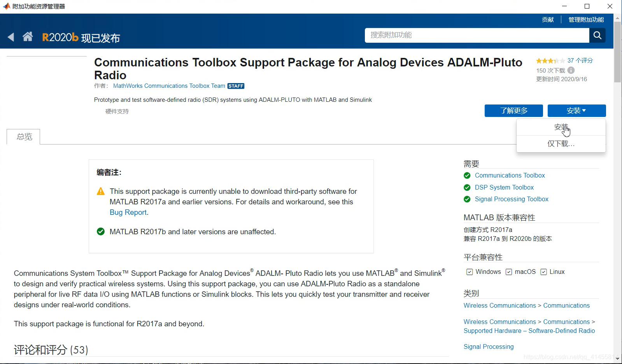Toggle the Linux platform checkbox
Screen dimensions: 622x364
(x=543, y=272)
